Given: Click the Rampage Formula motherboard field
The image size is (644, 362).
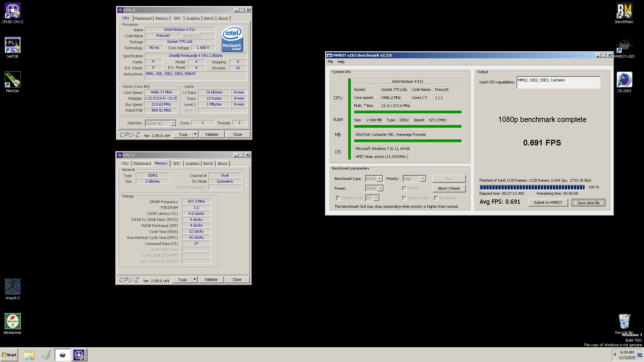Looking at the screenshot, I should pos(390,134).
